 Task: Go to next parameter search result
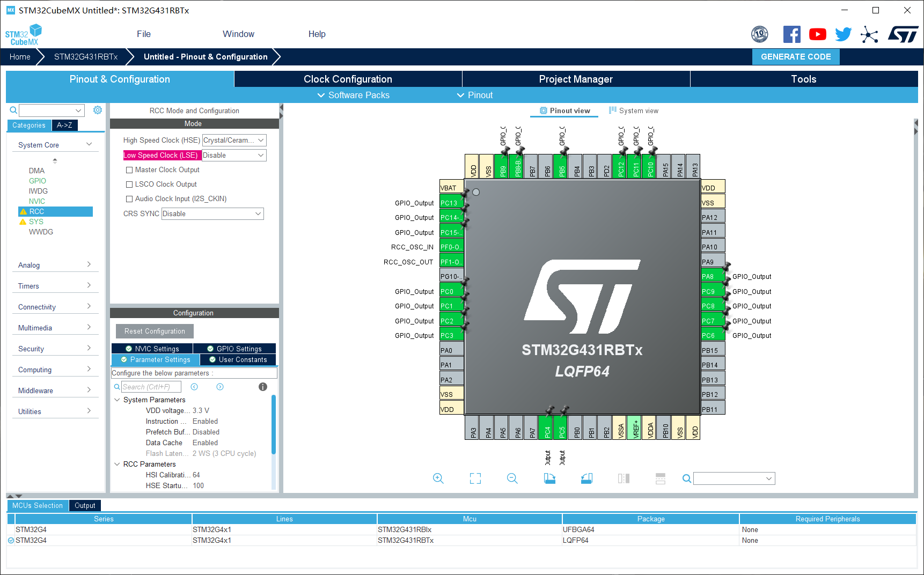(220, 387)
